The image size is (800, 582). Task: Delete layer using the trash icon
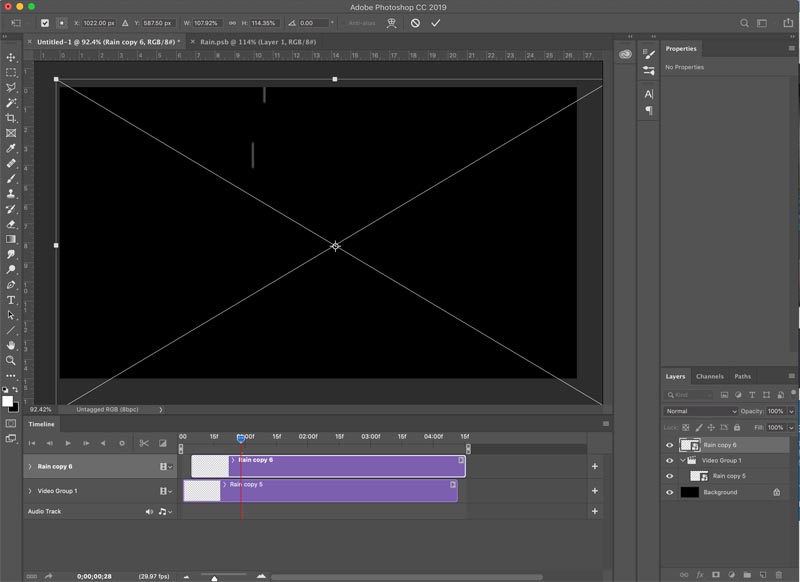coord(778,575)
